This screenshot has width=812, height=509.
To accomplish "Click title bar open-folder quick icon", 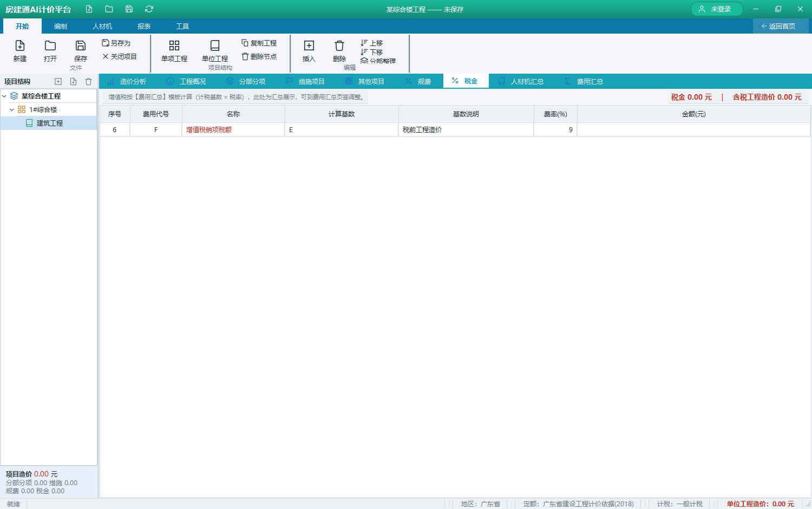I will pos(109,9).
